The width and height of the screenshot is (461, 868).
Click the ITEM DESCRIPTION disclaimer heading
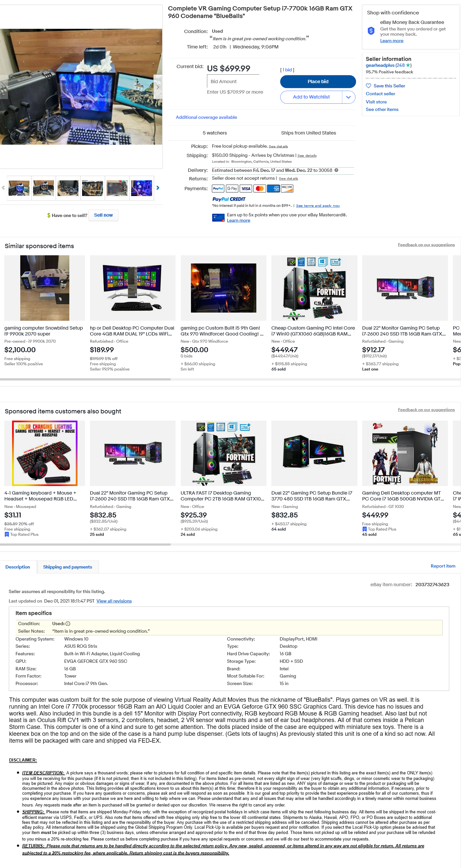click(43, 773)
